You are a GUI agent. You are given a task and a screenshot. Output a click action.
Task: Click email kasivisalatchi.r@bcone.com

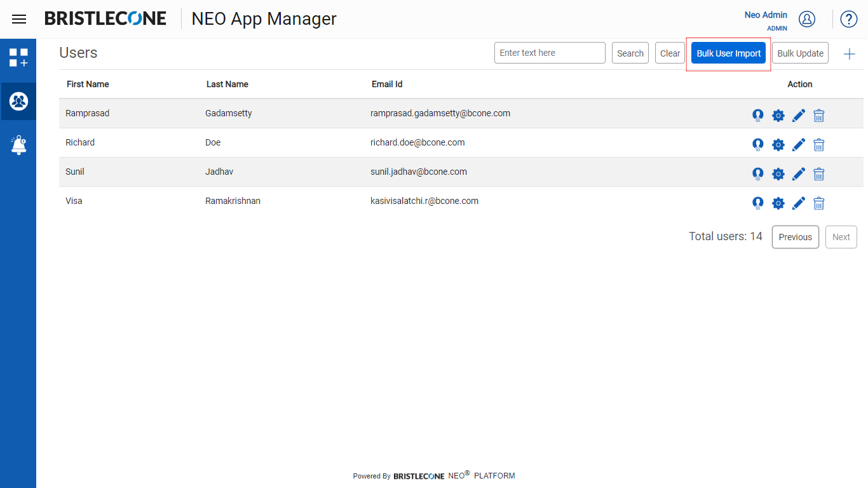pos(424,201)
